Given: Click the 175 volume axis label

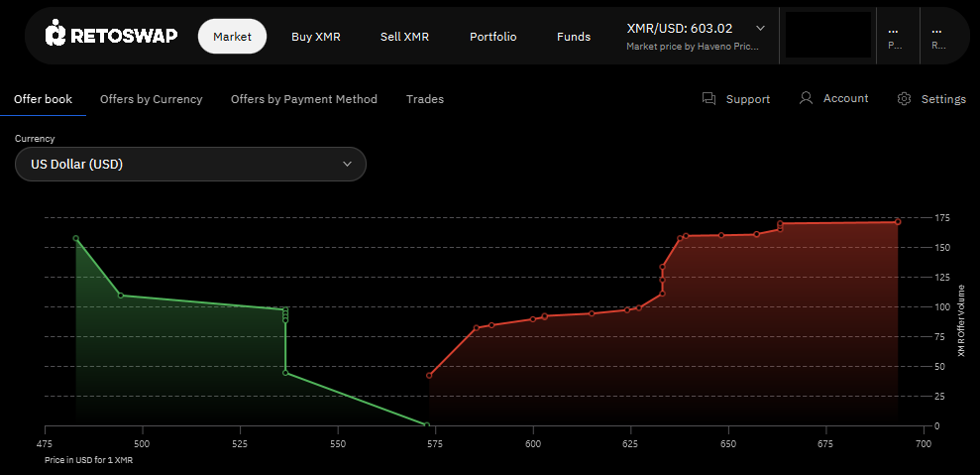Looking at the screenshot, I should [942, 218].
